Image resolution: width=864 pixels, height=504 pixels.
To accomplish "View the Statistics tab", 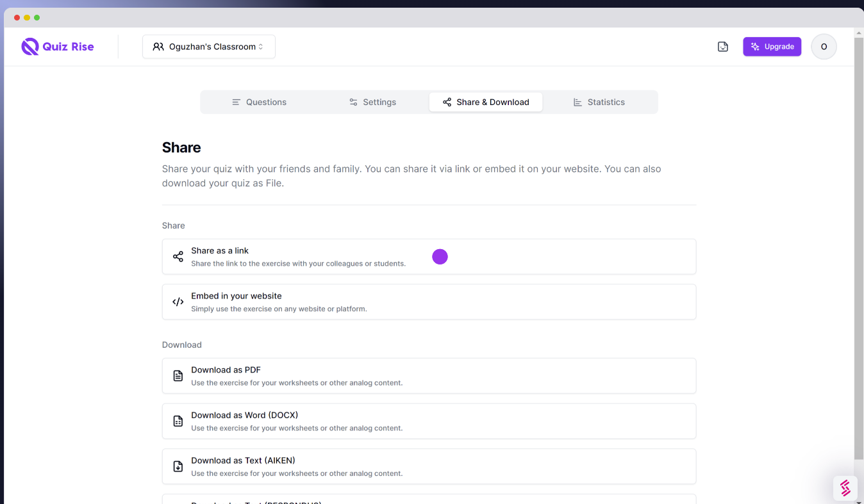I will (599, 102).
